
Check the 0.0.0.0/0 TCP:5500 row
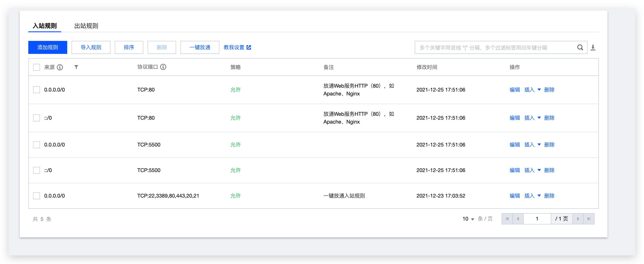click(x=37, y=145)
